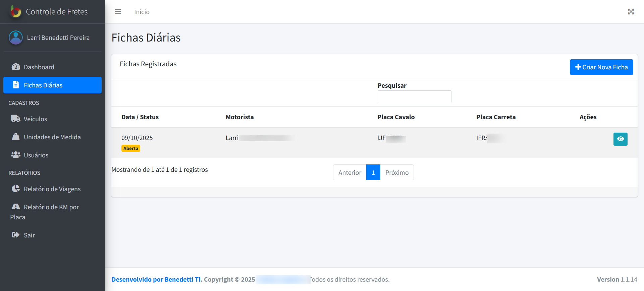Go to Usuários management
The width and height of the screenshot is (644, 291).
coord(36,155)
